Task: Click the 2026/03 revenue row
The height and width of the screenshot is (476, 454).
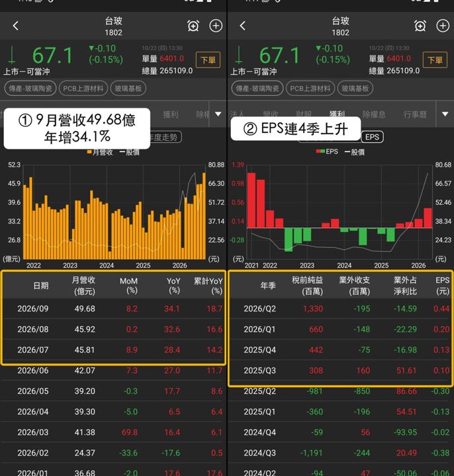Action: pyautogui.click(x=113, y=432)
